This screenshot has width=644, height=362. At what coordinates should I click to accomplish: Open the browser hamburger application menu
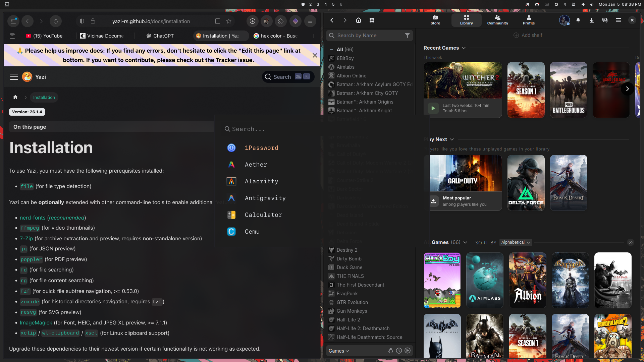pos(310,21)
